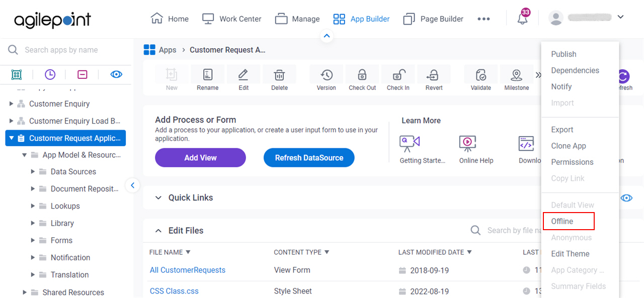
Task: Click the Validate icon
Action: point(481,75)
